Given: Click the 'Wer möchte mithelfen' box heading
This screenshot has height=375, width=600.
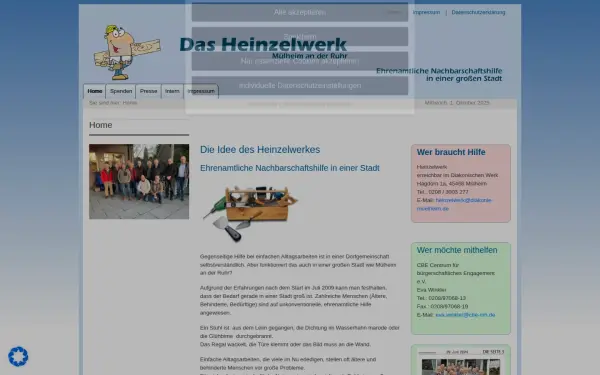Looking at the screenshot, I should click(x=457, y=250).
